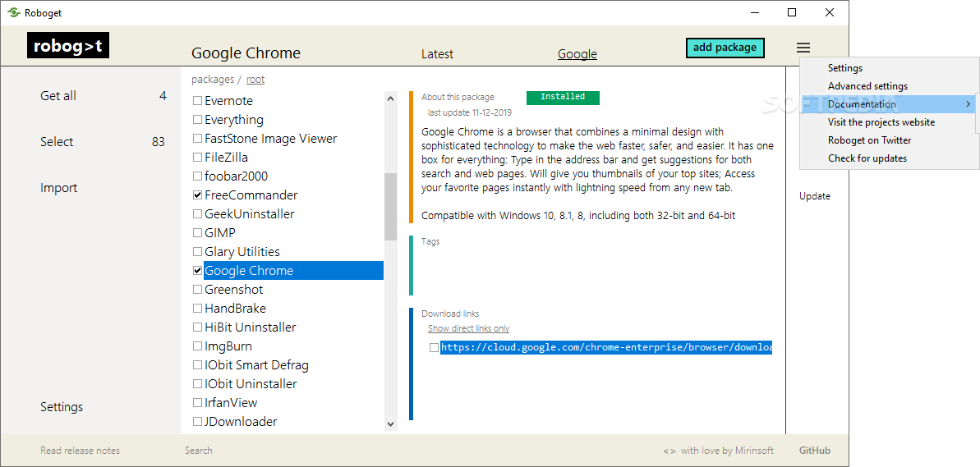Image resolution: width=980 pixels, height=467 pixels.
Task: Click the Chrome enterprise download URL
Action: click(x=605, y=348)
